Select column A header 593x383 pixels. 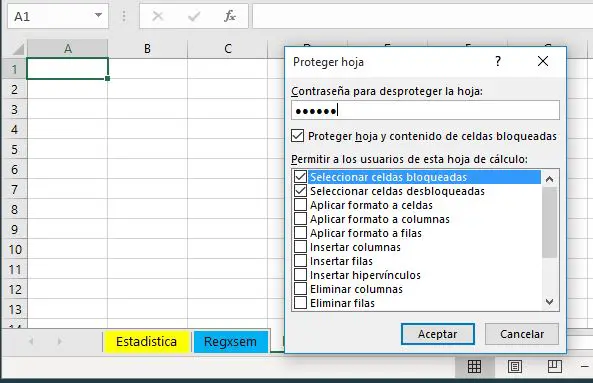[67, 49]
